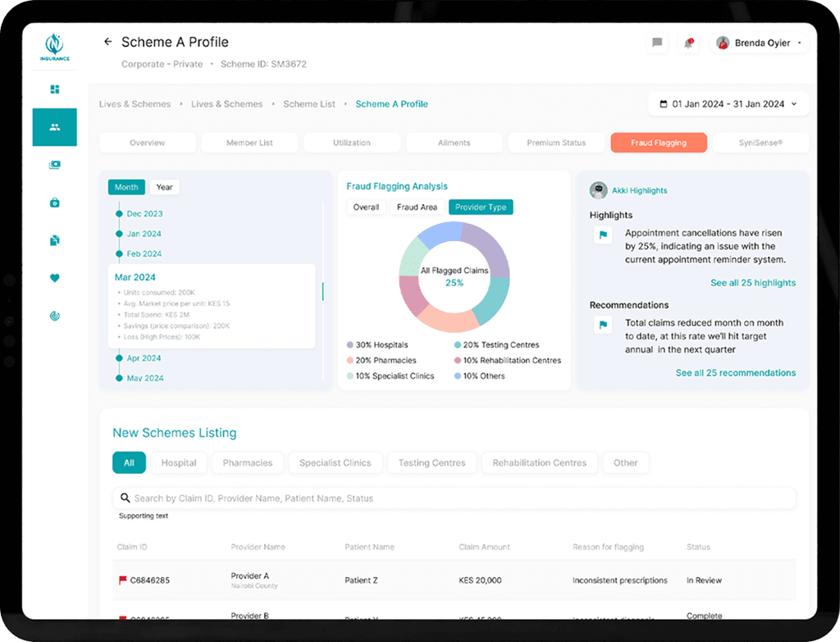The image size is (840, 642).
Task: Select Overall fraud analysis view
Action: pos(366,207)
